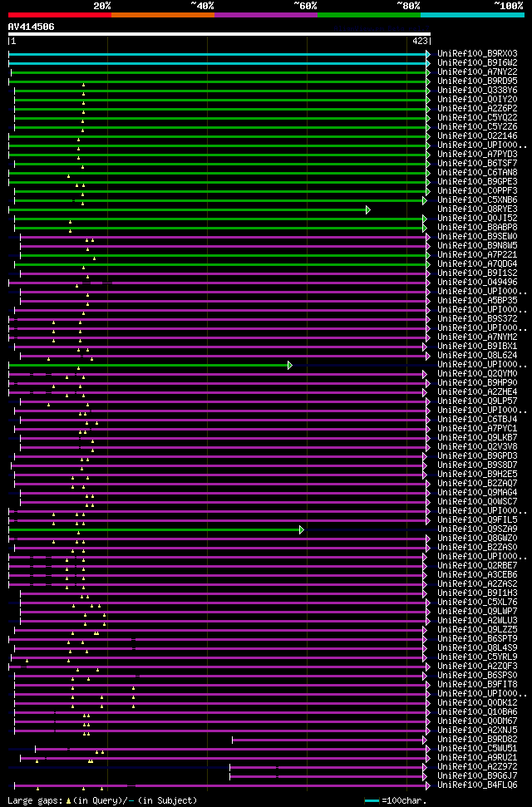Open UniRef100_Q8L624 entry

click(x=477, y=356)
